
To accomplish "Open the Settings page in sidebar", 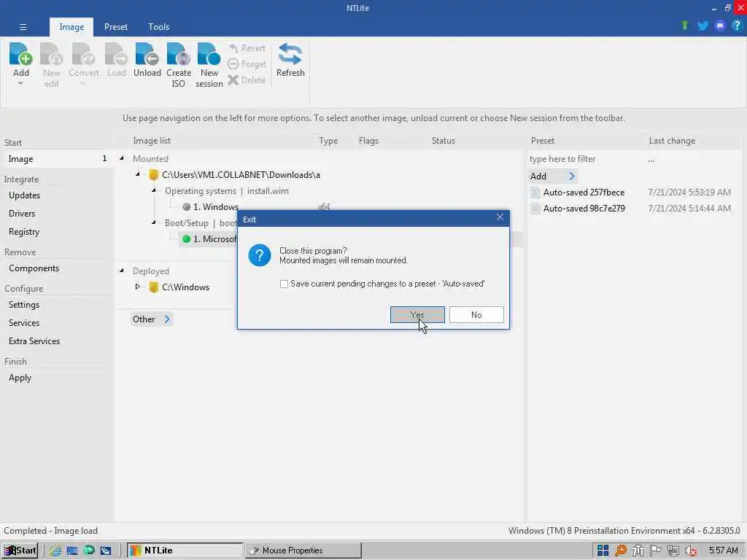I will click(24, 305).
